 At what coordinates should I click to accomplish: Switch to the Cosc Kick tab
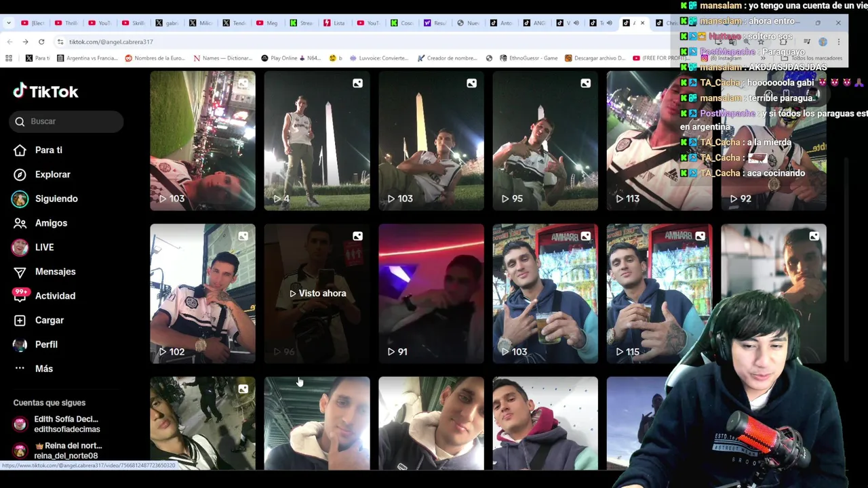pos(401,23)
